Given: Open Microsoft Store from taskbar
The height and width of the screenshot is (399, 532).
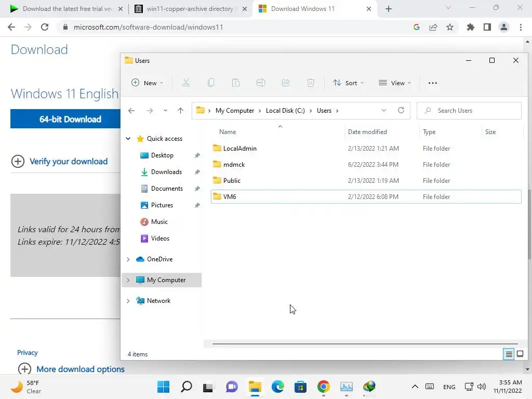Looking at the screenshot, I should (300, 387).
